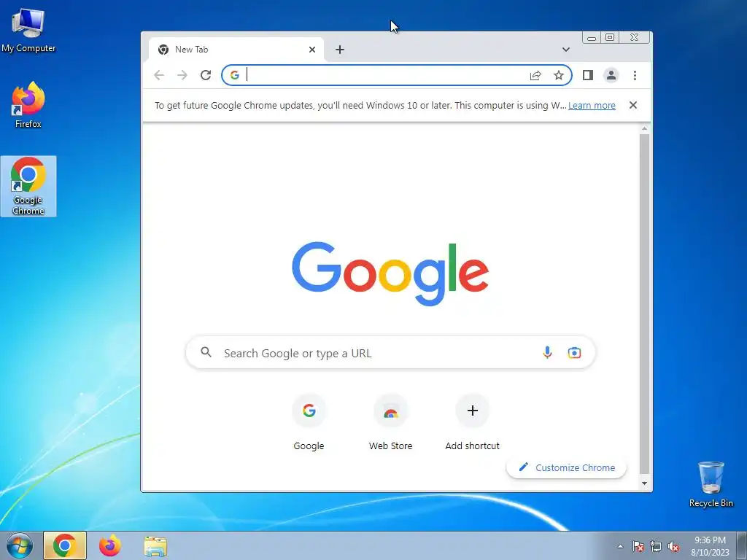Open the Windows Start menu
This screenshot has height=560, width=747.
19,545
